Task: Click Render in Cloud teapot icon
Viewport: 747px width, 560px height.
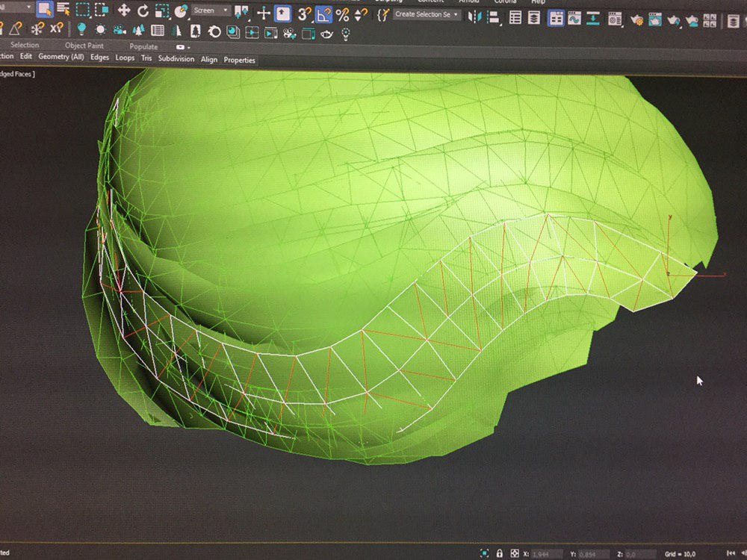Action: pyautogui.click(x=692, y=20)
